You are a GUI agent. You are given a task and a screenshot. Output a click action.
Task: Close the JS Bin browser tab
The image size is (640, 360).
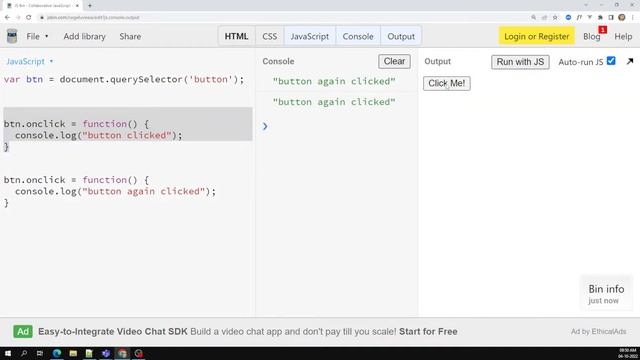(x=77, y=6)
